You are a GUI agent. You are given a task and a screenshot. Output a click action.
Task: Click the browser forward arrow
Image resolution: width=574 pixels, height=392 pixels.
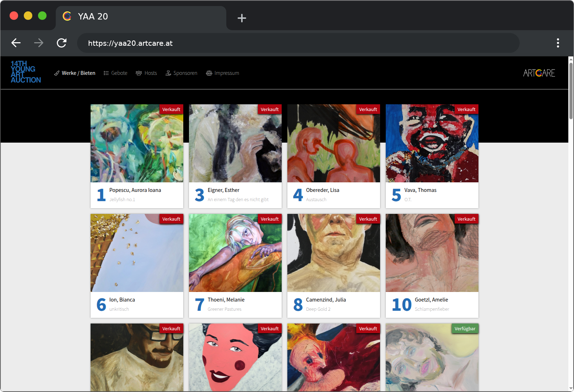39,43
